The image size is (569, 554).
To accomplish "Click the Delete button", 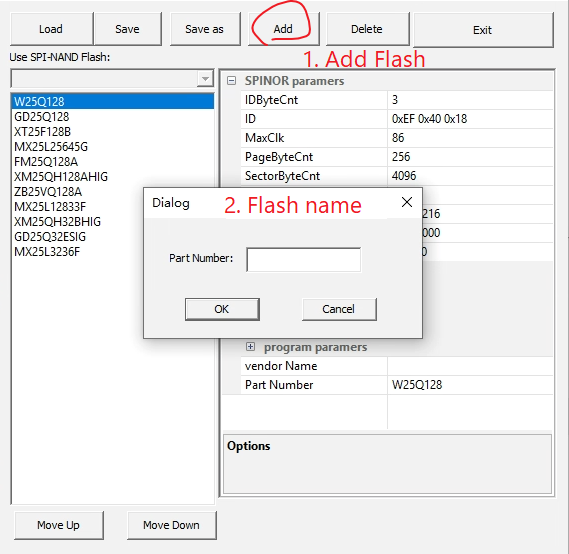I will pyautogui.click(x=367, y=29).
